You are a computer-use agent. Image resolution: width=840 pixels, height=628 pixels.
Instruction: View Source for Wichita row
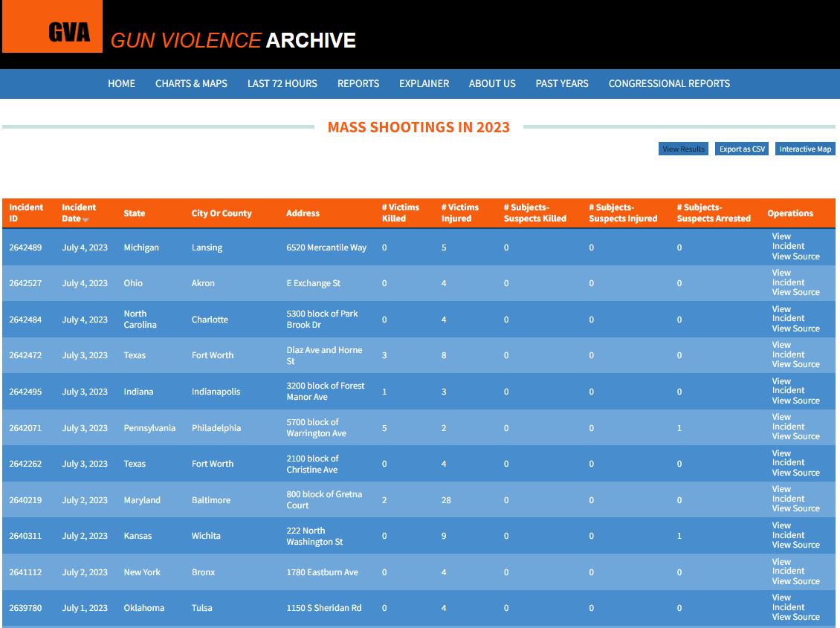(795, 545)
